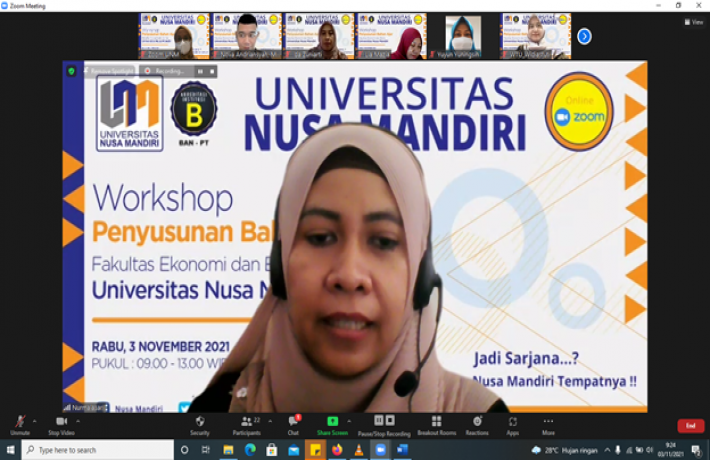Open Sticky Notes from the taskbar

pyautogui.click(x=315, y=450)
